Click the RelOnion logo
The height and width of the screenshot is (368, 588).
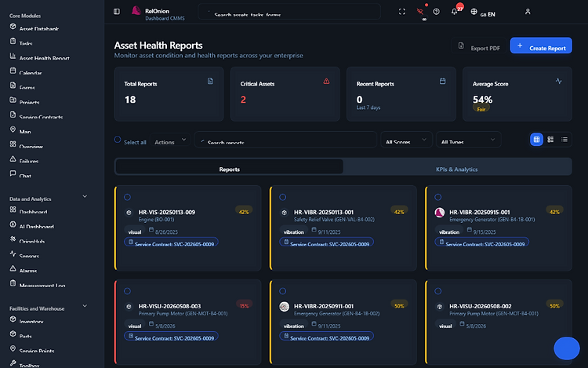pyautogui.click(x=136, y=11)
